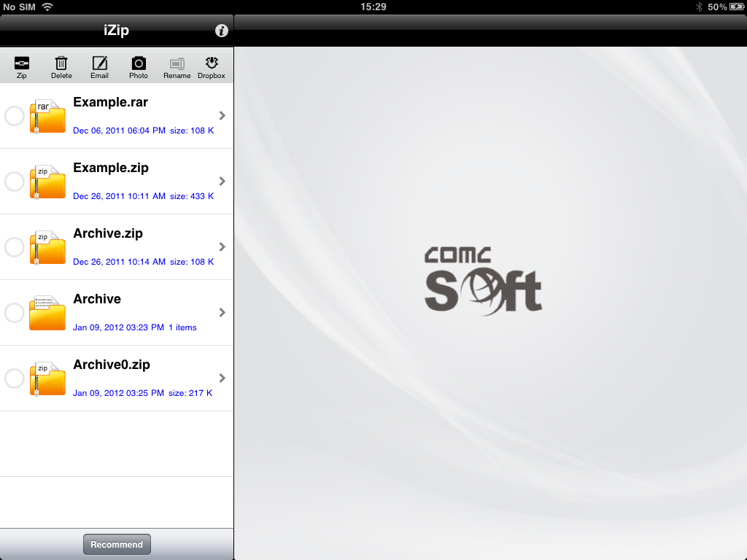Tap the text size: 217 K
The height and width of the screenshot is (560, 747).
pos(190,393)
